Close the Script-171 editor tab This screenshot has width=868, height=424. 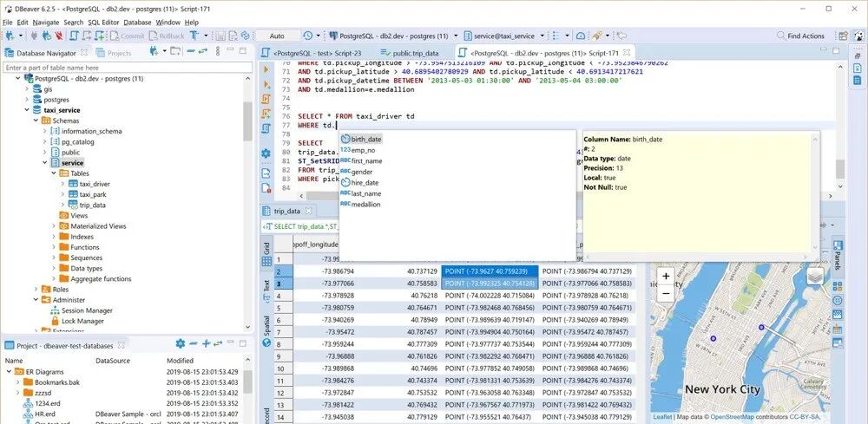point(626,53)
